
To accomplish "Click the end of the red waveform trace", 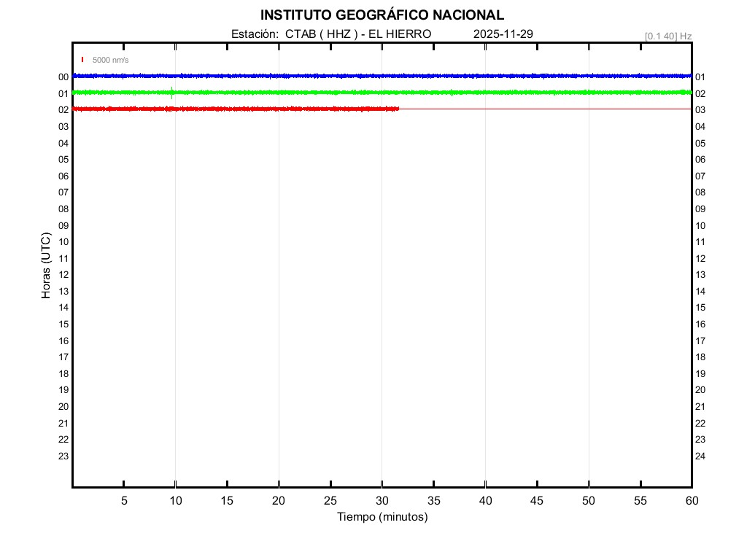I will click(398, 109).
